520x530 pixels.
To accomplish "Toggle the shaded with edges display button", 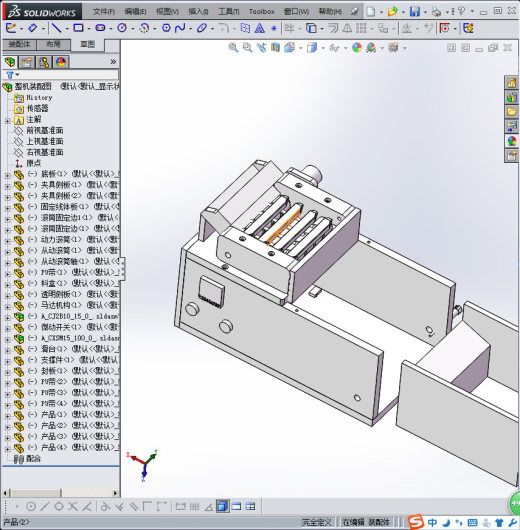I will [x=222, y=506].
